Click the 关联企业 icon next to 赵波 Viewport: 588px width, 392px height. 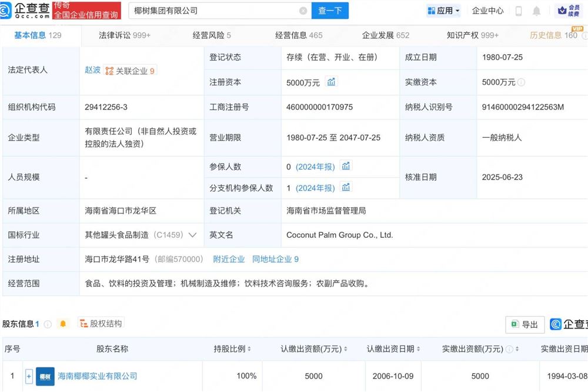click(108, 69)
